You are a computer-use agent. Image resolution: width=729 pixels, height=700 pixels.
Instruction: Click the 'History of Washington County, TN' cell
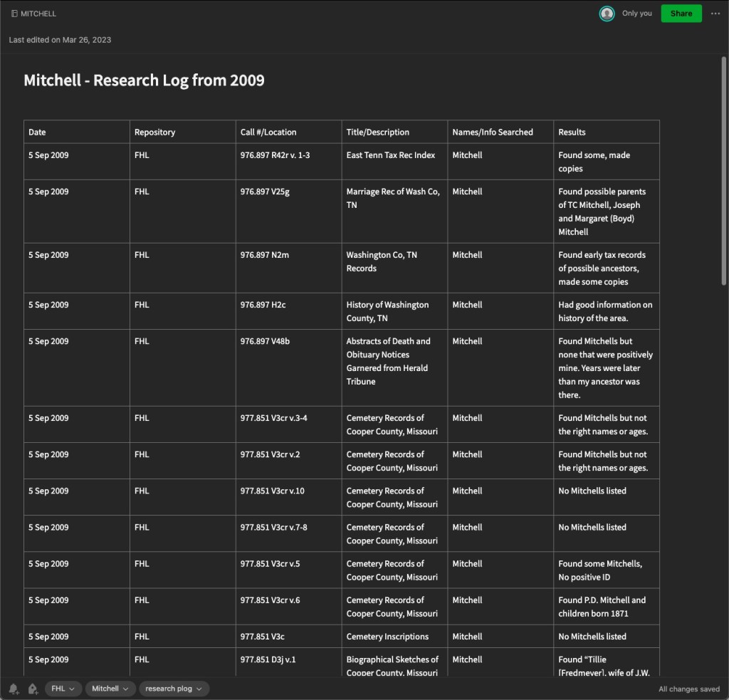click(x=394, y=311)
